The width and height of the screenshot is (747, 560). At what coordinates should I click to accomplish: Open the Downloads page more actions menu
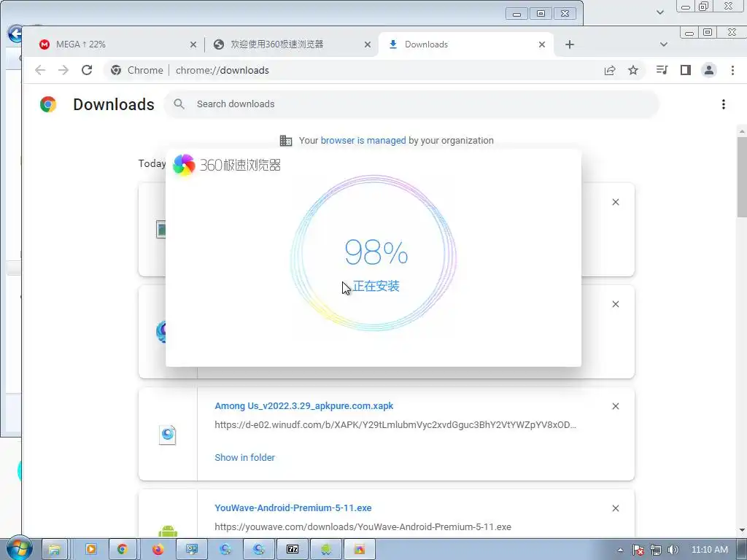pos(723,104)
